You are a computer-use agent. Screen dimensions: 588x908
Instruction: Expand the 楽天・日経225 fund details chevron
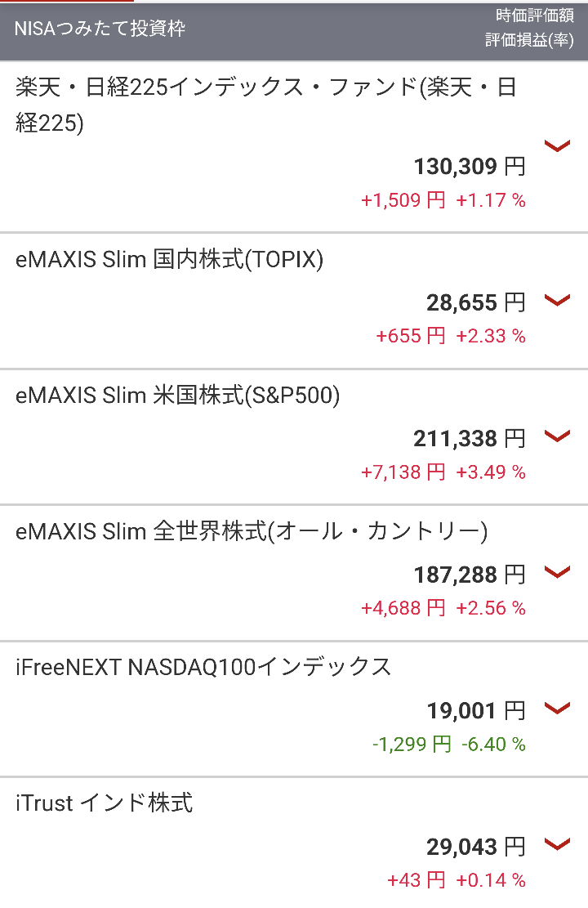(x=556, y=146)
